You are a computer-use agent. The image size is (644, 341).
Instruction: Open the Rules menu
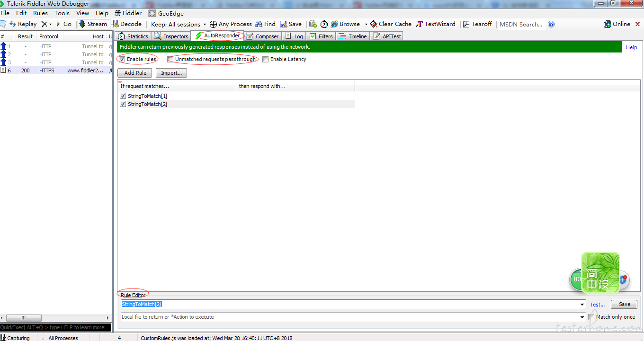[40, 13]
